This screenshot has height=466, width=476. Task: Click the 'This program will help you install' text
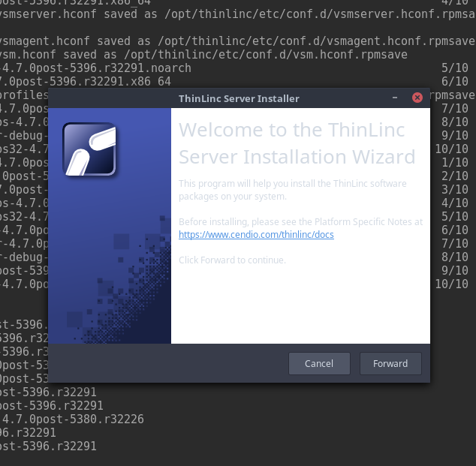[293, 190]
